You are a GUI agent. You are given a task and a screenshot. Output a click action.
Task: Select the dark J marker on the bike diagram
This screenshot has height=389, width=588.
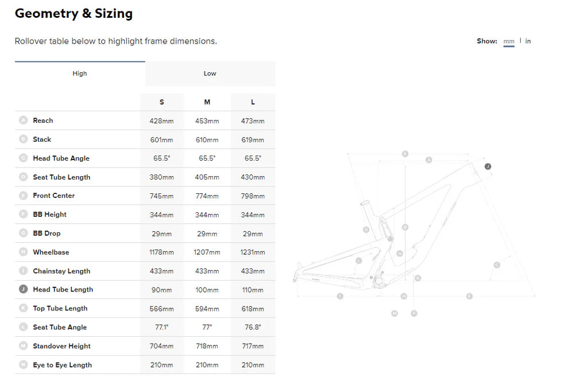click(488, 166)
